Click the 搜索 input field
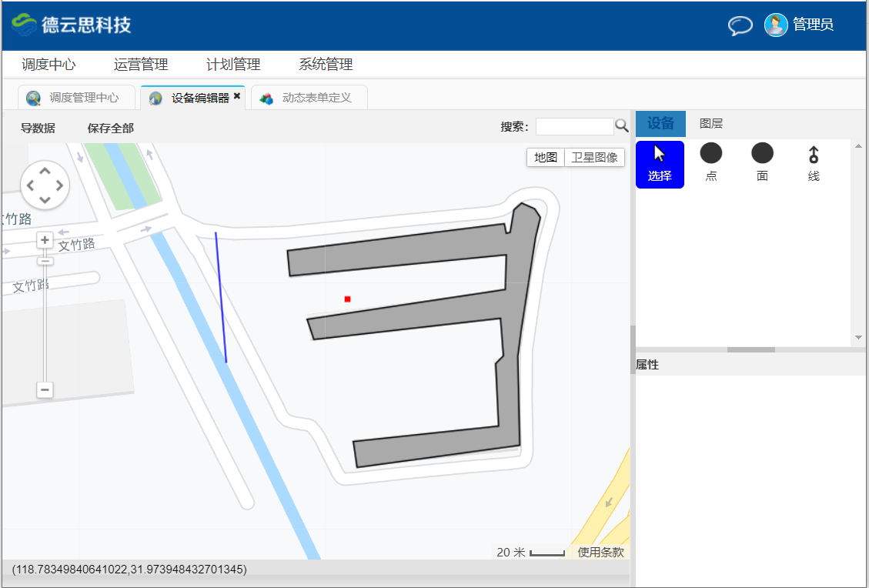Screen dimensions: 869x588 574,126
